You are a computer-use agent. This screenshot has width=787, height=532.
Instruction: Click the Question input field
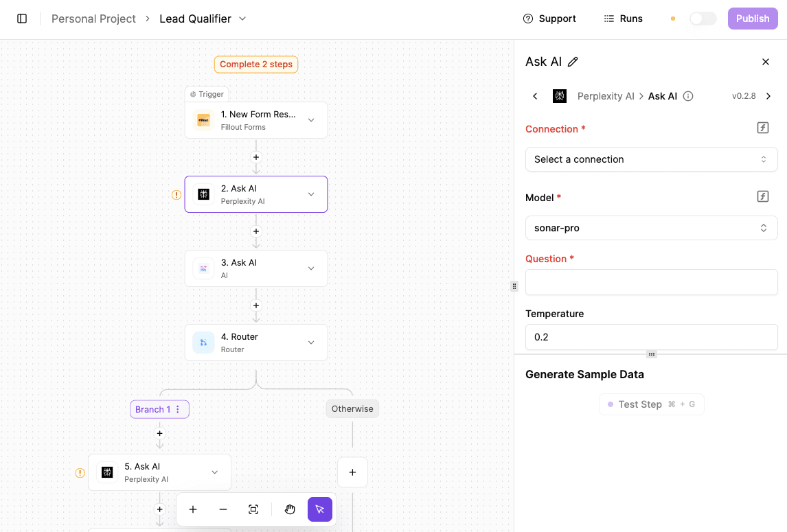651,282
